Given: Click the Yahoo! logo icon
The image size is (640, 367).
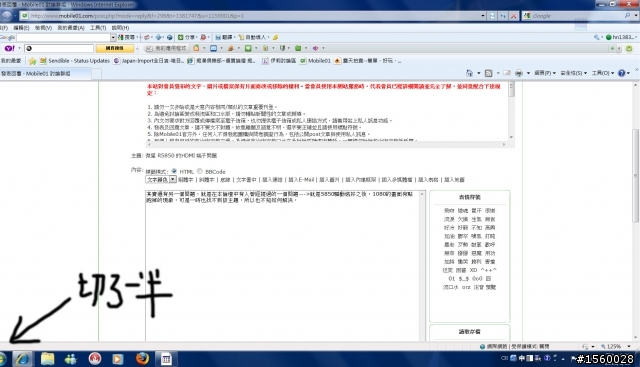Looking at the screenshot, I should click(9, 48).
